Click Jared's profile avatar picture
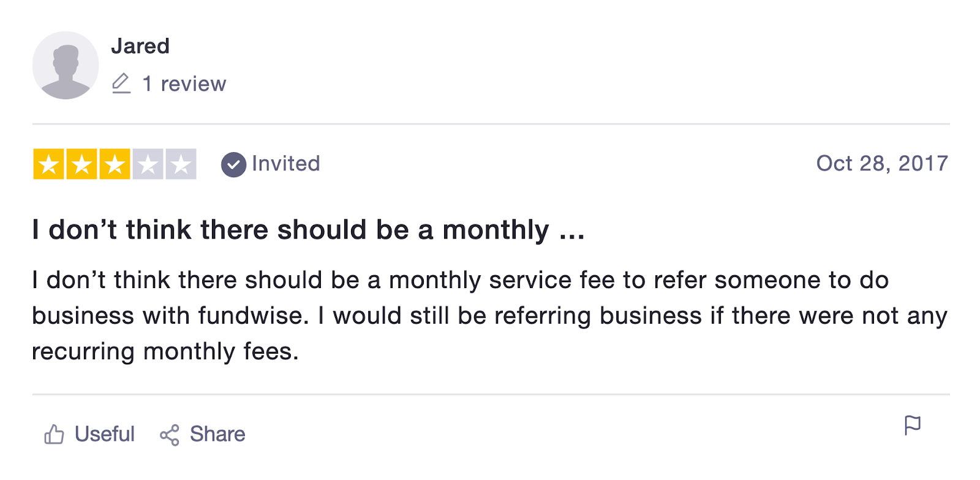Screen dimensions: 980x480 click(x=66, y=65)
